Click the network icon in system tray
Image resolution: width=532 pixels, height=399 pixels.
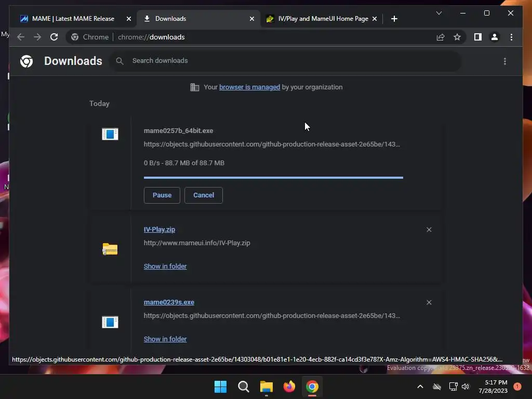pos(453,387)
